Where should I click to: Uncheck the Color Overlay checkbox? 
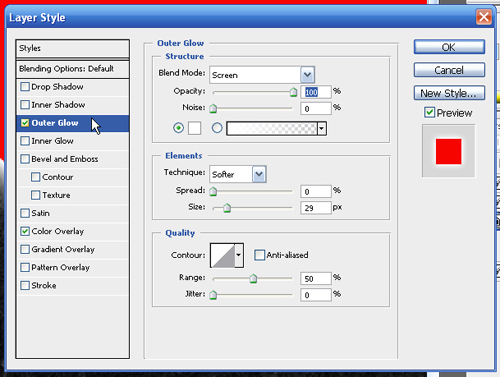[x=25, y=231]
